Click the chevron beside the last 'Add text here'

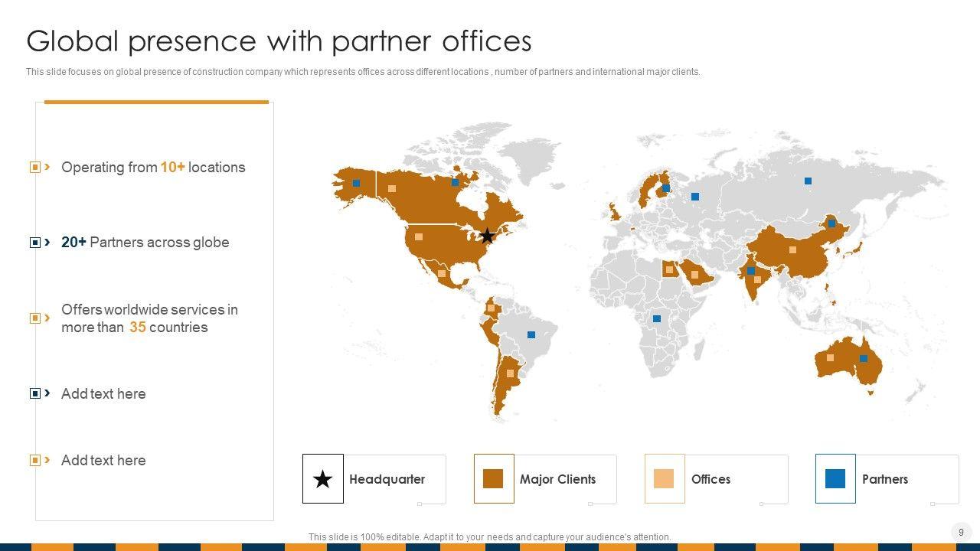47,460
